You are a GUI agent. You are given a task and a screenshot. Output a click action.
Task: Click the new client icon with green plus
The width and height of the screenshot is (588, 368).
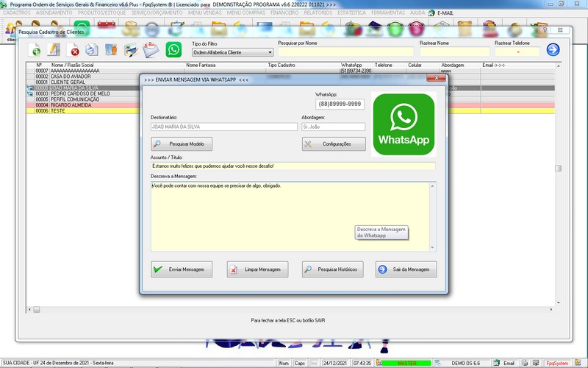click(35, 49)
